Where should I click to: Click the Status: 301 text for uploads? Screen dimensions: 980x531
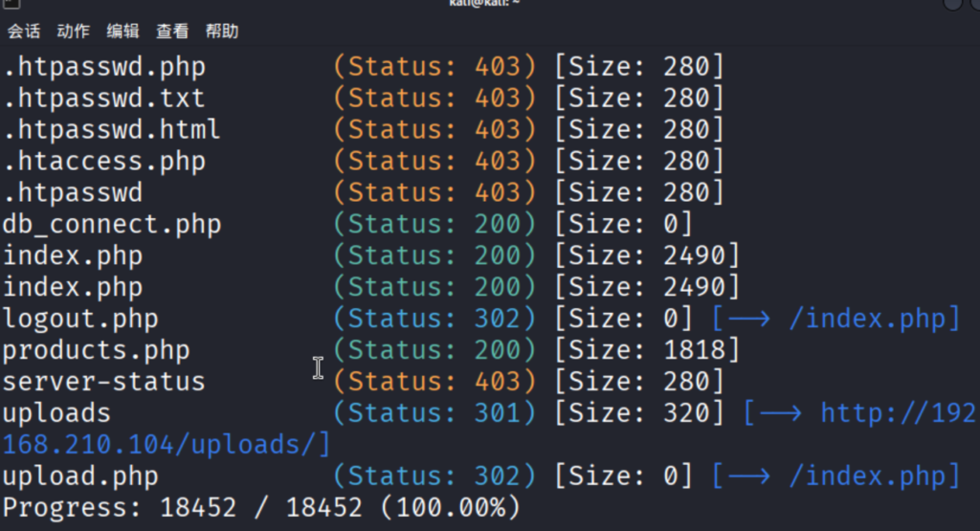click(x=434, y=413)
